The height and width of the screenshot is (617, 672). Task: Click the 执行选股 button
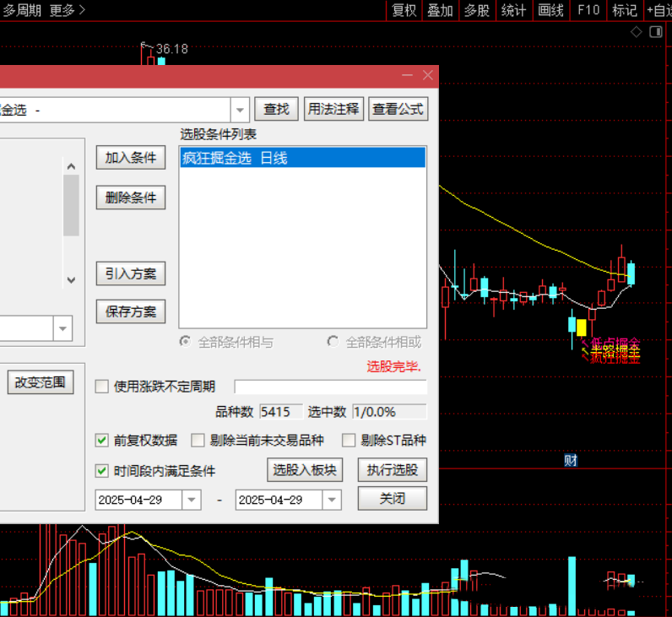pyautogui.click(x=392, y=470)
